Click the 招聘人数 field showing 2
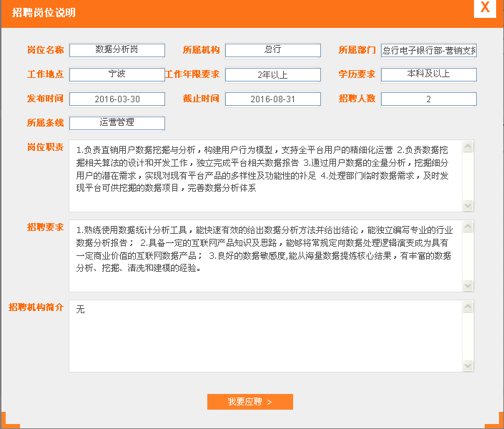This screenshot has height=429, width=504. (428, 99)
